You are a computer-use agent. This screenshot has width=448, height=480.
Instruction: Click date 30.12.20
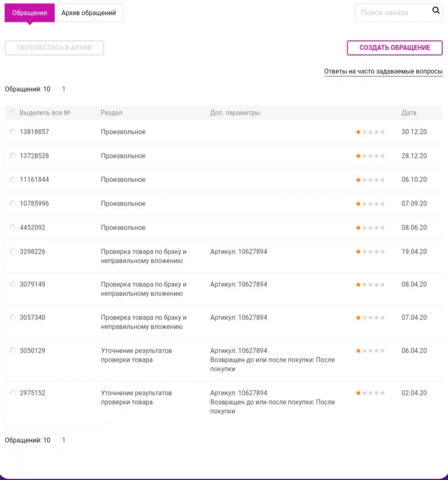(414, 132)
